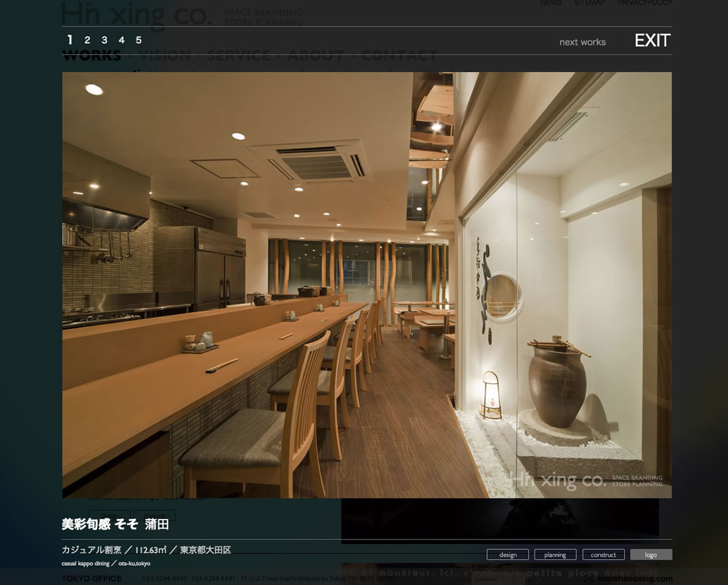728x585 pixels.
Task: Show photo page 5
Action: click(138, 40)
